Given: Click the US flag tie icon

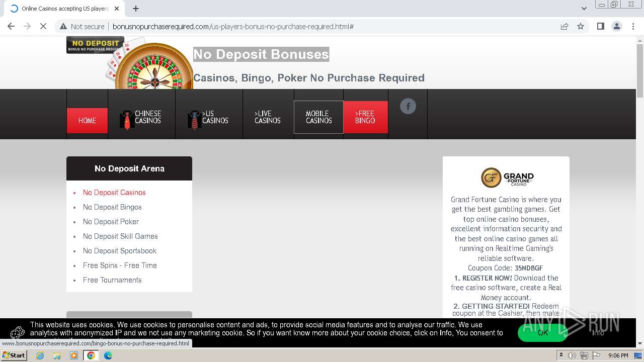Looking at the screenshot, I should pyautogui.click(x=194, y=120).
